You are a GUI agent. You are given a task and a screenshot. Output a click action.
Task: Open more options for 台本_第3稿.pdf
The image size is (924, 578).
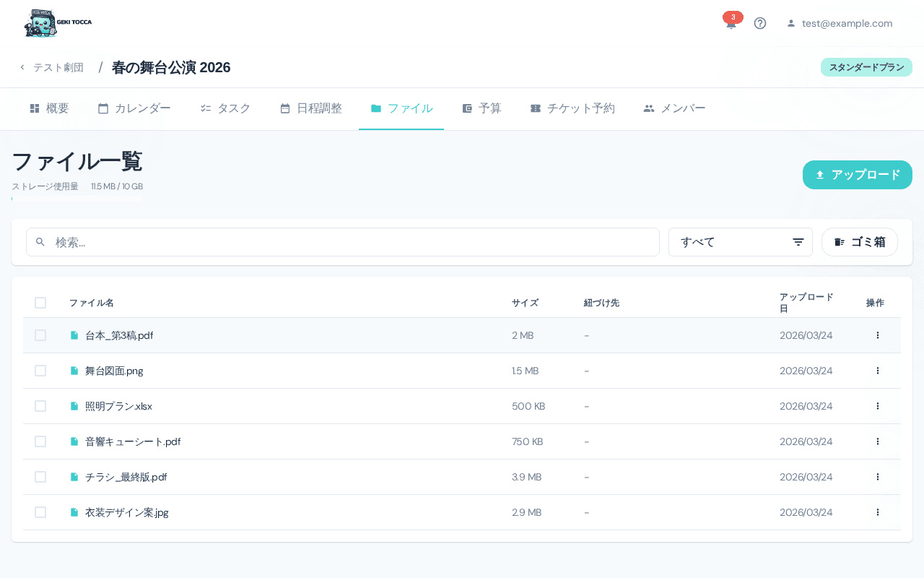[877, 335]
